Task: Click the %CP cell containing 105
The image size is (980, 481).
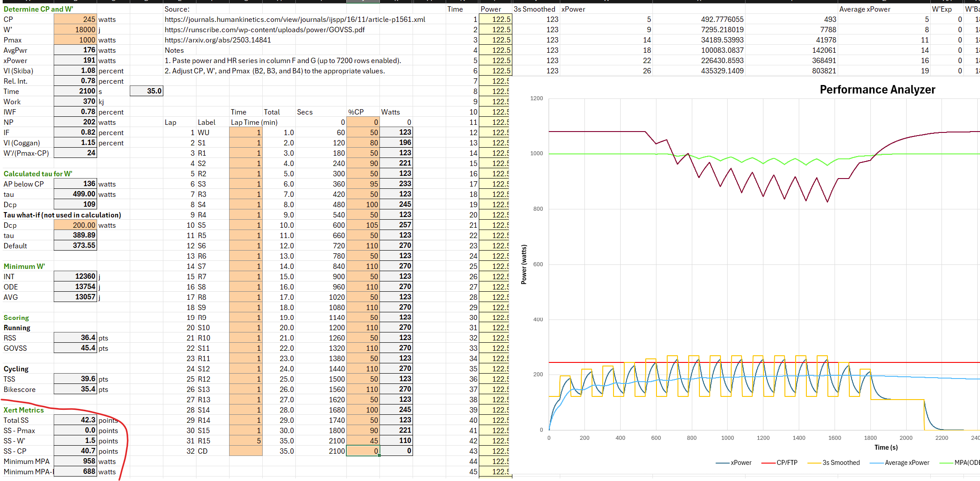Action: click(x=363, y=225)
